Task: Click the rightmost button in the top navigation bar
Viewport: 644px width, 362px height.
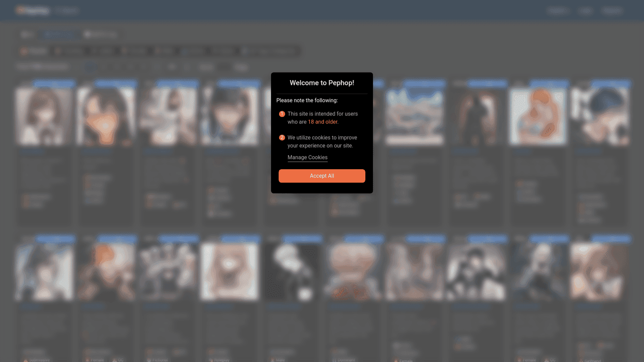Action: click(612, 11)
